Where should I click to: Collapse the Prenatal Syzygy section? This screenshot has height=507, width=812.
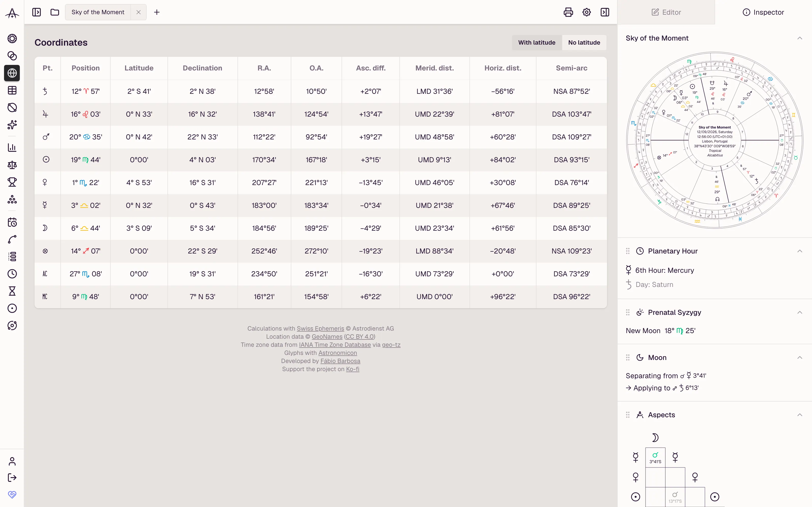tap(800, 313)
